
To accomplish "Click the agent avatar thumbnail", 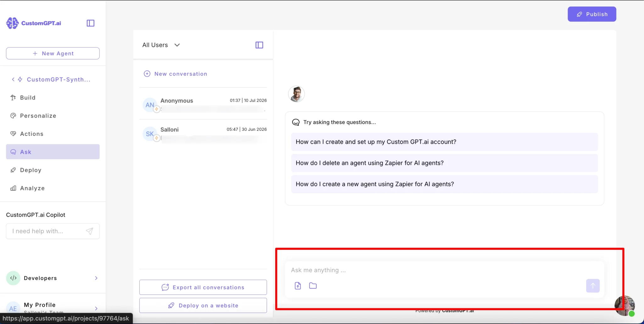I will (296, 94).
